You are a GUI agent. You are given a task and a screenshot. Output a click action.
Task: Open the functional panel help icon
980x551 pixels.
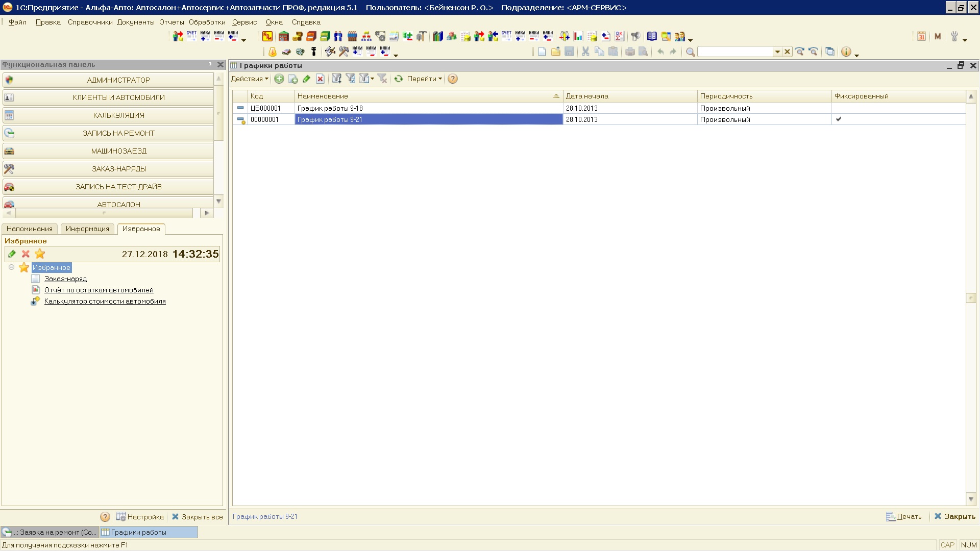click(x=105, y=517)
